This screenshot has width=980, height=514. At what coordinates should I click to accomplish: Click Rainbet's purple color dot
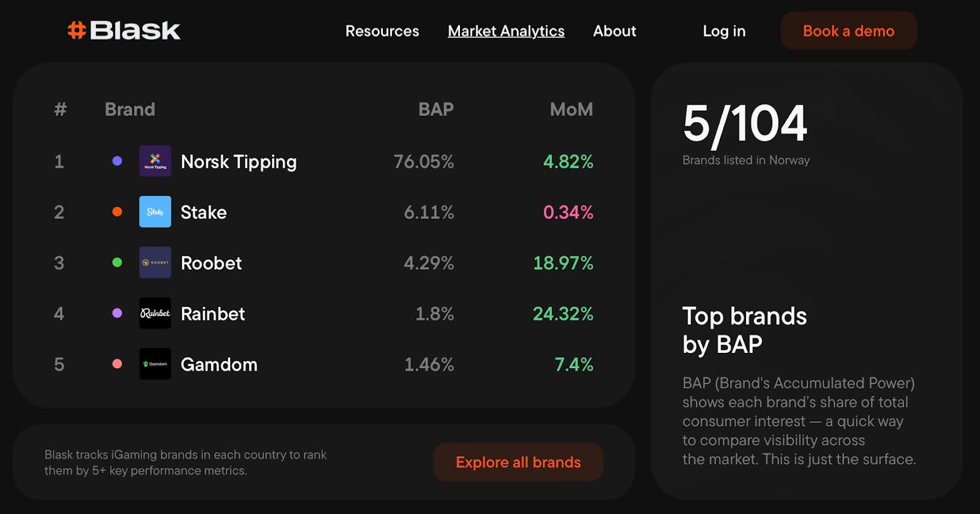coord(117,313)
